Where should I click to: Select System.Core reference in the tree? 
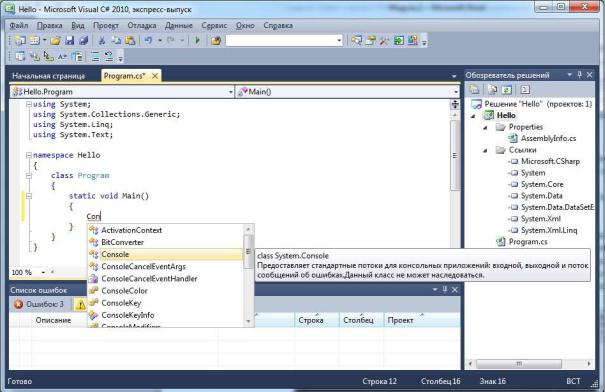tap(542, 184)
